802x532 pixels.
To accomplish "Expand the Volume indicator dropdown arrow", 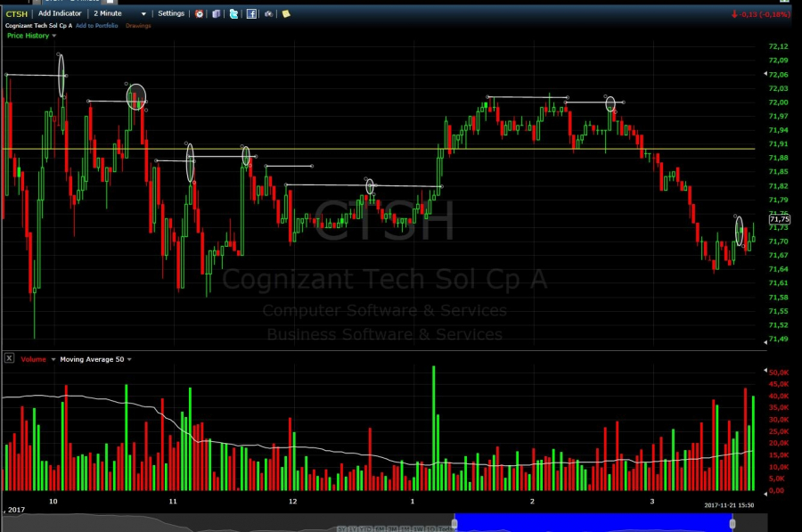I will (53, 360).
